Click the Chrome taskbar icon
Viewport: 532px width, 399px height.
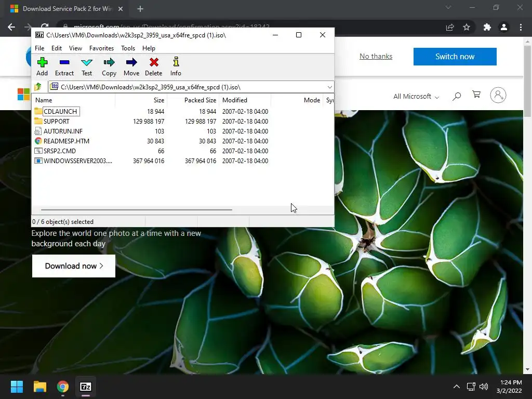[x=63, y=387]
